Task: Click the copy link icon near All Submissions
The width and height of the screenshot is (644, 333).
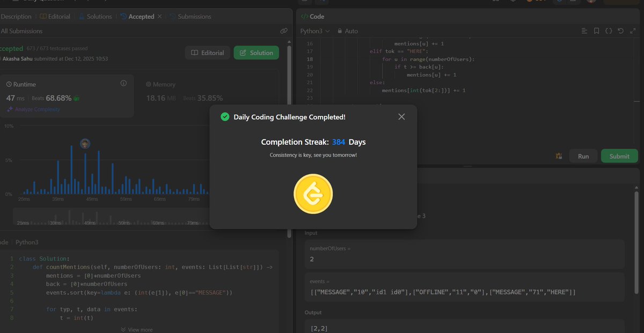Action: [283, 31]
